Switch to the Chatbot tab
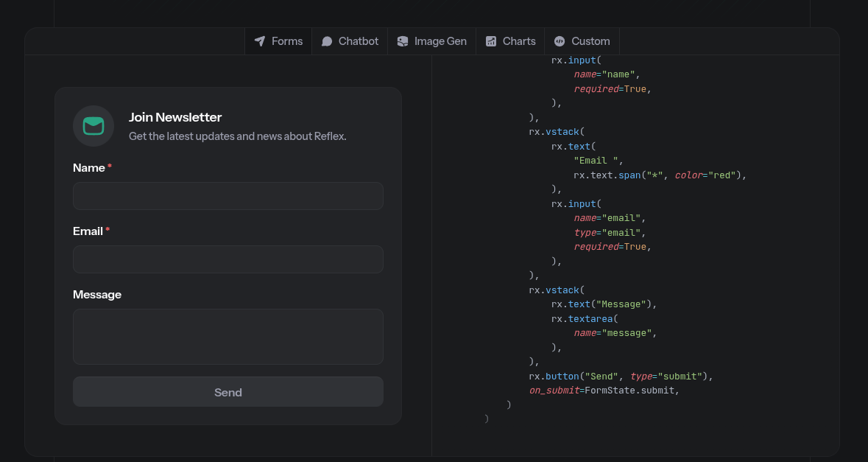 pyautogui.click(x=350, y=41)
